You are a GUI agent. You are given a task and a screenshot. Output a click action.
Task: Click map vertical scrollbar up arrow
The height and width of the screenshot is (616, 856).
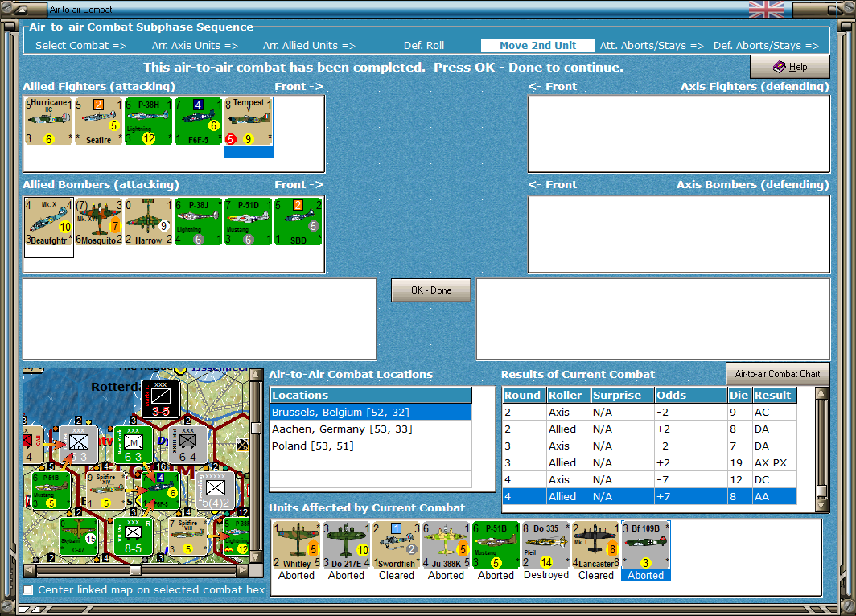(256, 375)
